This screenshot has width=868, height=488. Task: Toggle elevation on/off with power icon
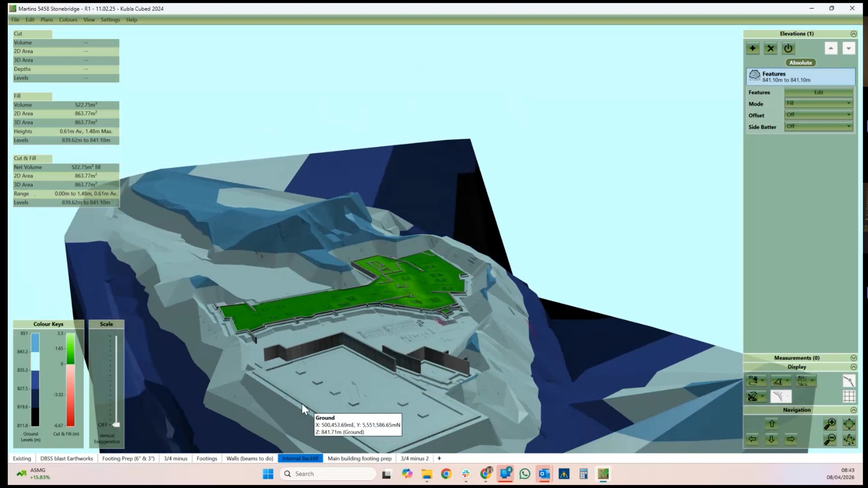coord(788,48)
